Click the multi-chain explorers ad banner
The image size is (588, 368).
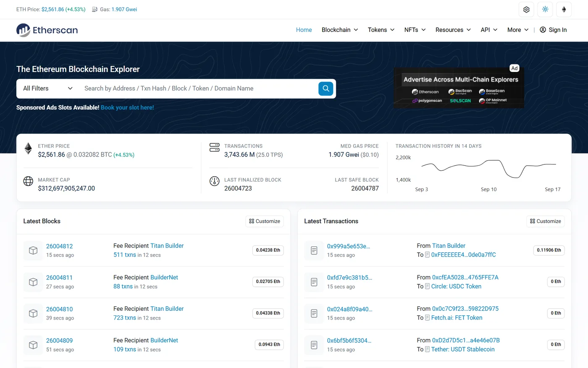[x=459, y=87]
